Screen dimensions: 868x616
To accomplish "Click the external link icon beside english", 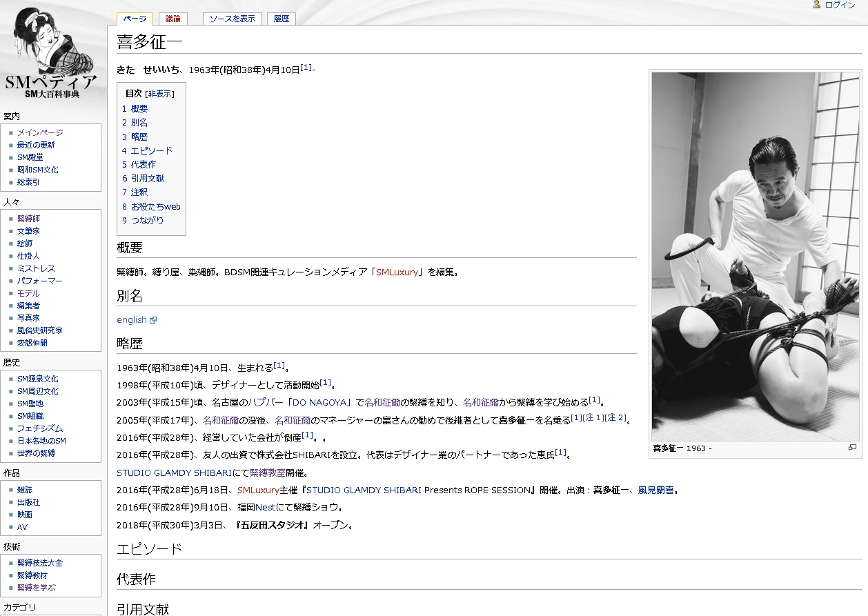I will tap(153, 320).
